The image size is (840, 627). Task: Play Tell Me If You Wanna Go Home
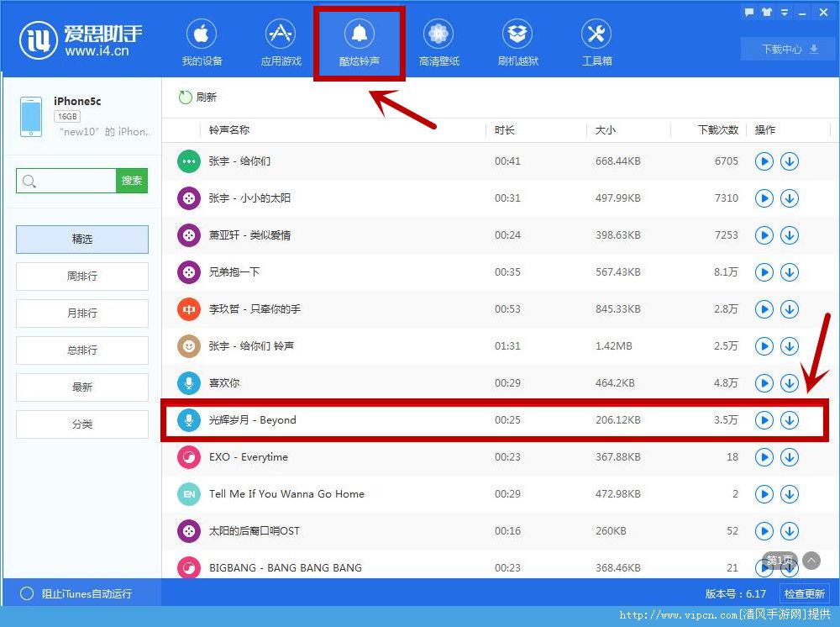[764, 494]
